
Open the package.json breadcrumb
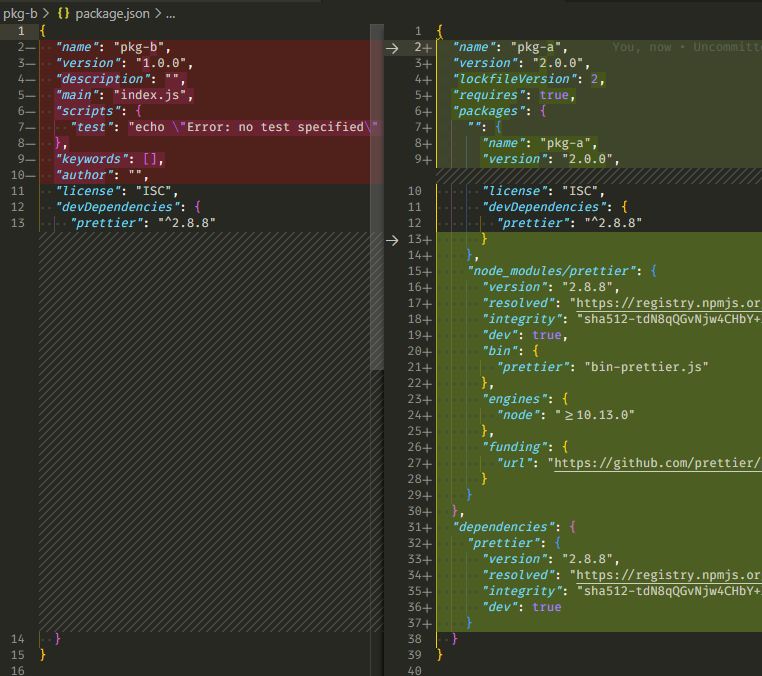coord(112,14)
